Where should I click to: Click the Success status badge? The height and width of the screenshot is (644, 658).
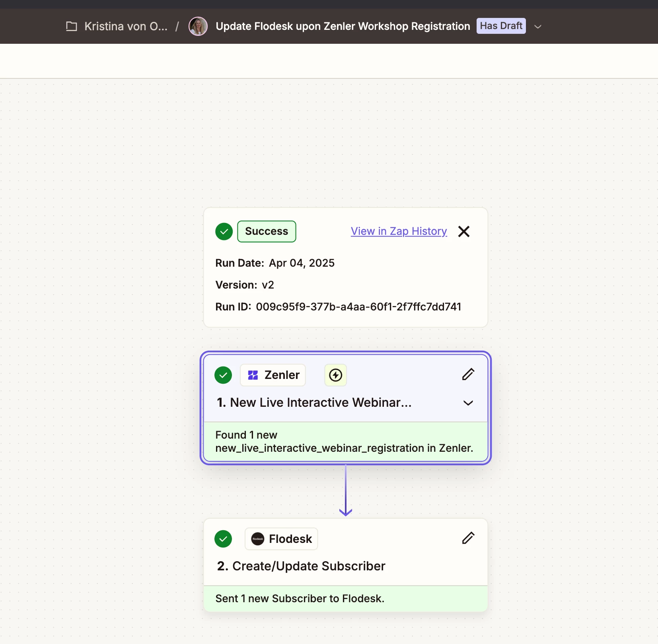pyautogui.click(x=267, y=231)
